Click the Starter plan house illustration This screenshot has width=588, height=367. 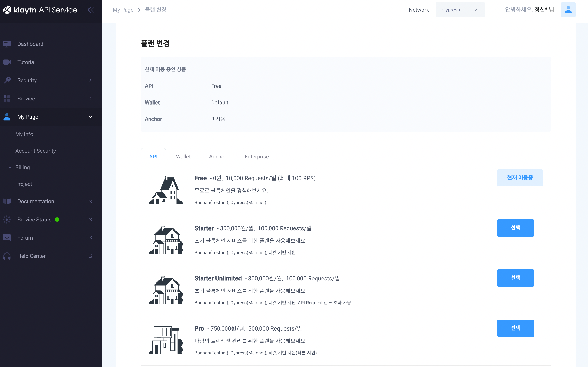pyautogui.click(x=166, y=240)
